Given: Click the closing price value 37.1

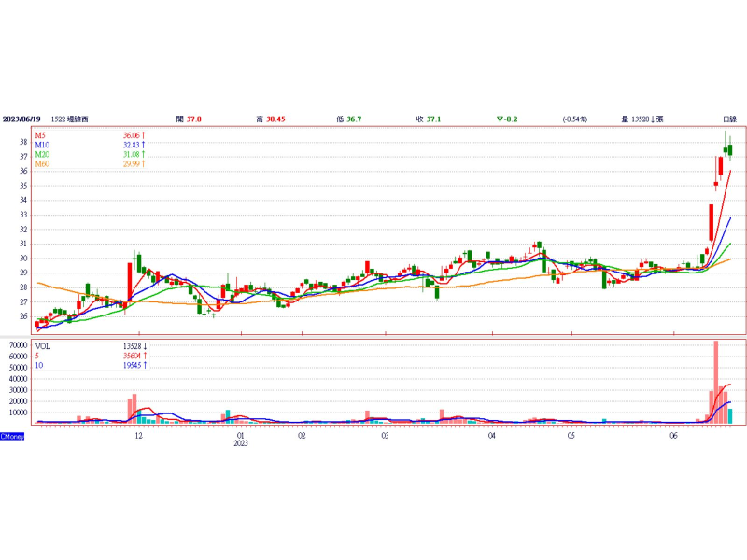Looking at the screenshot, I should tap(433, 119).
